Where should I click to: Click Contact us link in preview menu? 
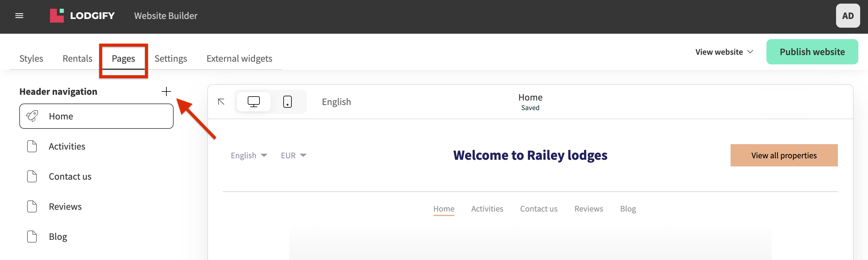tap(539, 209)
